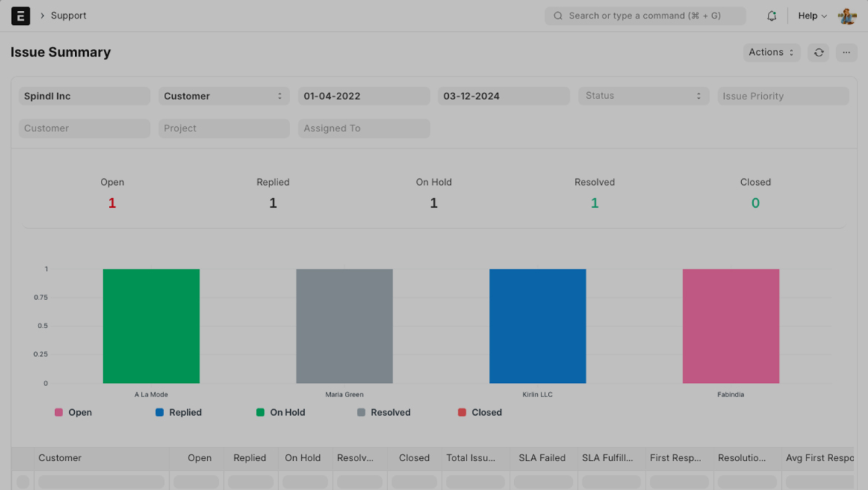Viewport: 868px width, 490px height.
Task: Click the Assigned To filter field
Action: [x=364, y=128]
